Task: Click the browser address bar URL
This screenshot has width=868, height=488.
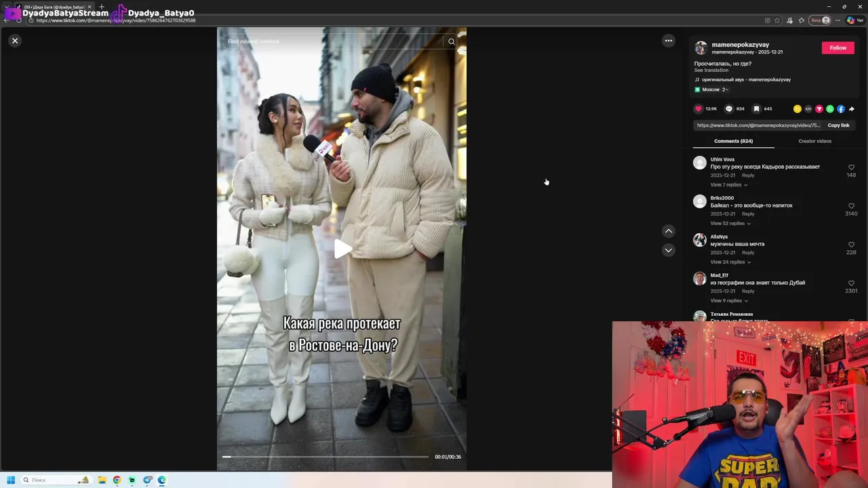Action: [116, 20]
